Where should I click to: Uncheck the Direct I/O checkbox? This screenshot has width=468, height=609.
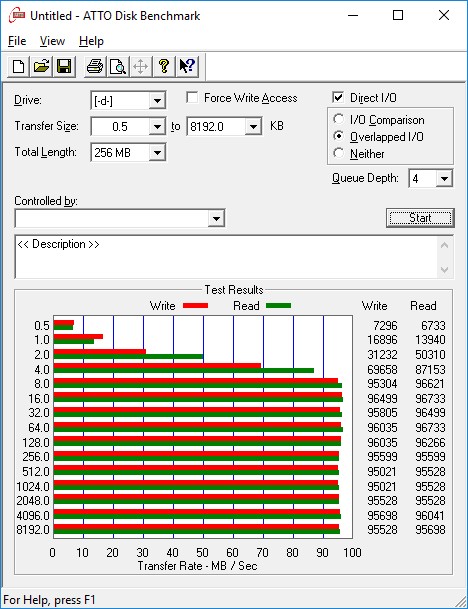click(338, 97)
